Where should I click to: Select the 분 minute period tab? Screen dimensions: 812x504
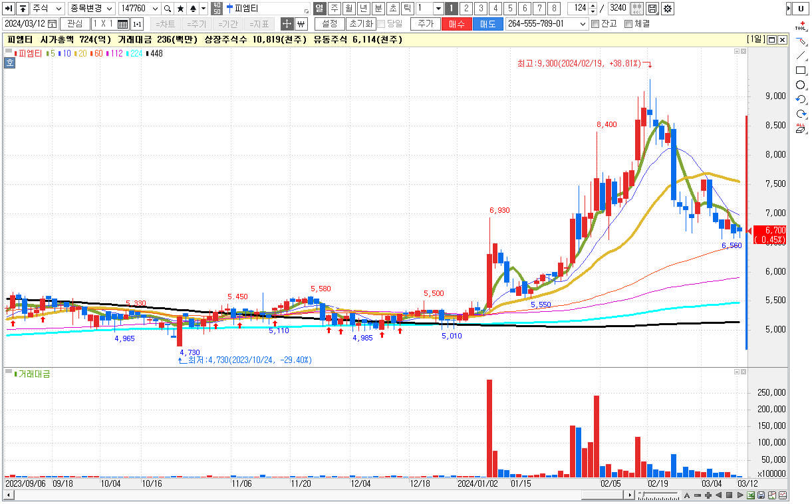(x=378, y=9)
